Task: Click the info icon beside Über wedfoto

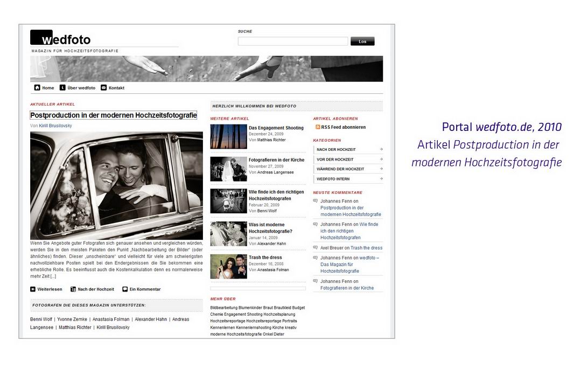Action: pos(62,88)
